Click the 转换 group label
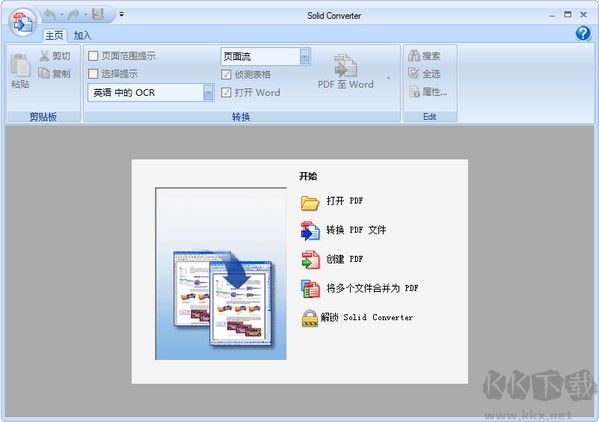 pos(241,116)
